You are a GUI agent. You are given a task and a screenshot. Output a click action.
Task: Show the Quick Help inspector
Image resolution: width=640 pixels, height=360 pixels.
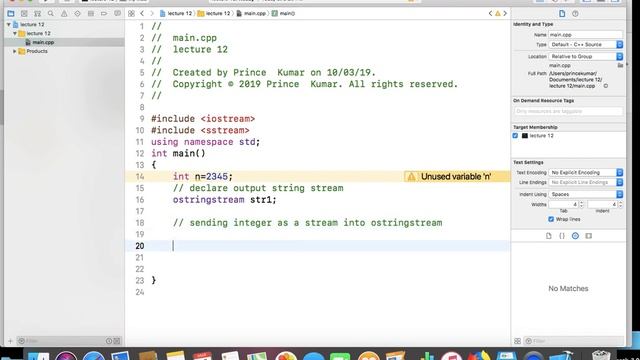tap(575, 13)
